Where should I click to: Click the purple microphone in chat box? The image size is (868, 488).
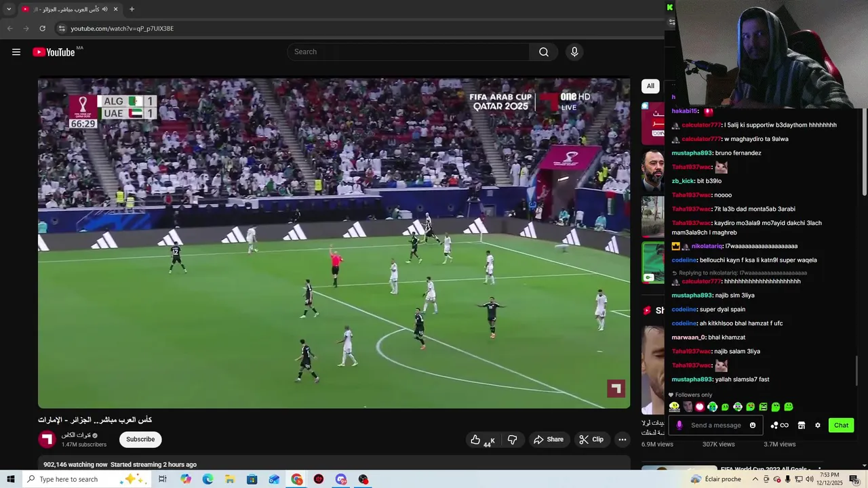679,425
